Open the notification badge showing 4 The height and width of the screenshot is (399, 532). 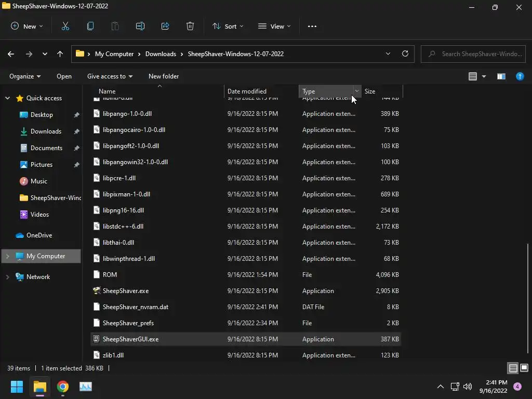click(517, 387)
